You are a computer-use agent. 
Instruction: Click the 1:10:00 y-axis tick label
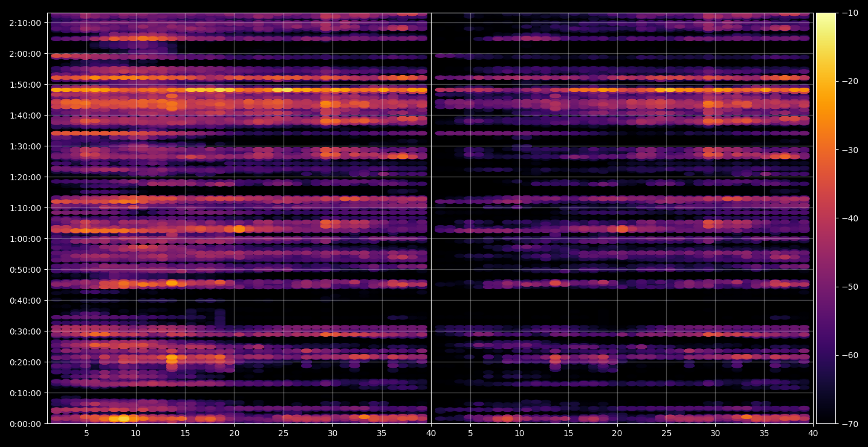(x=25, y=208)
